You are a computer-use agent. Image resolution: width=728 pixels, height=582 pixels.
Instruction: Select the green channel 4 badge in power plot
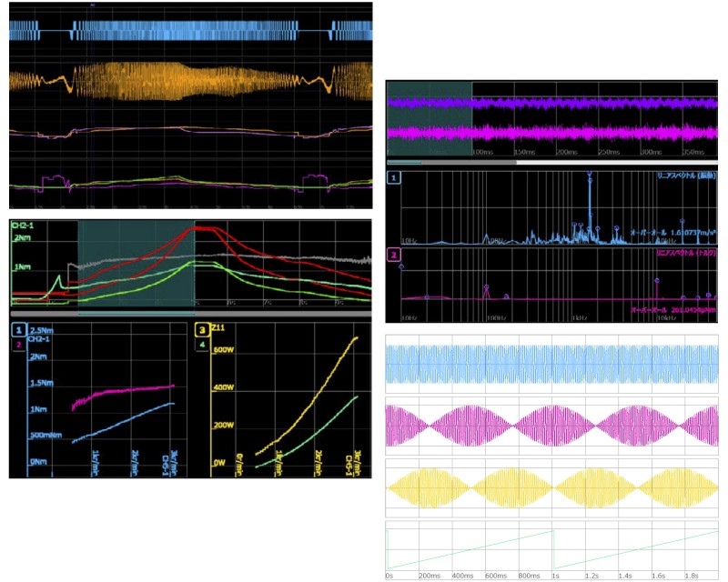tap(202, 345)
